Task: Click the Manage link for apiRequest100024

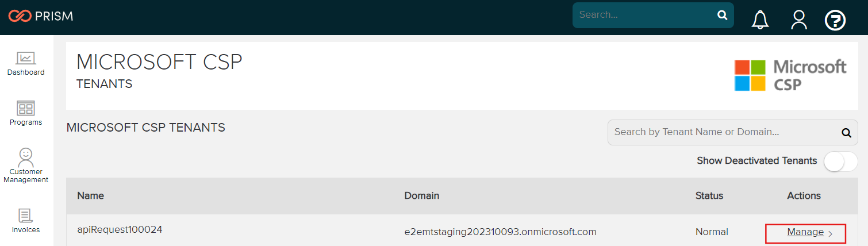Action: point(805,232)
